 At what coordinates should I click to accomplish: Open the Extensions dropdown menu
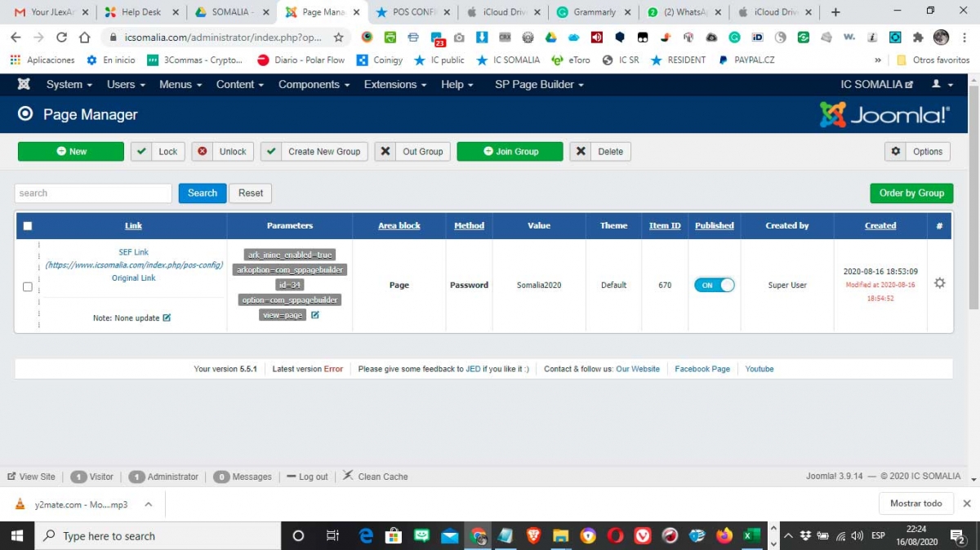coord(395,85)
